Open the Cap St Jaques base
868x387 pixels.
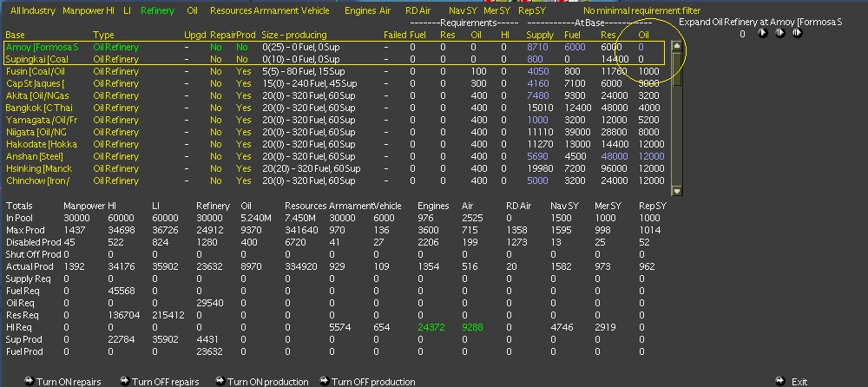click(36, 83)
